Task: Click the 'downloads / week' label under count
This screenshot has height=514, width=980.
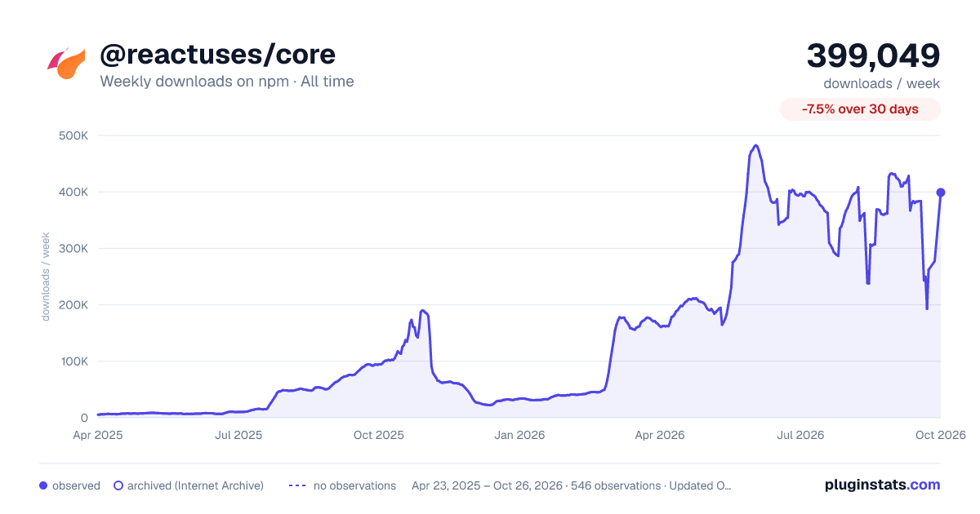Action: pos(881,83)
